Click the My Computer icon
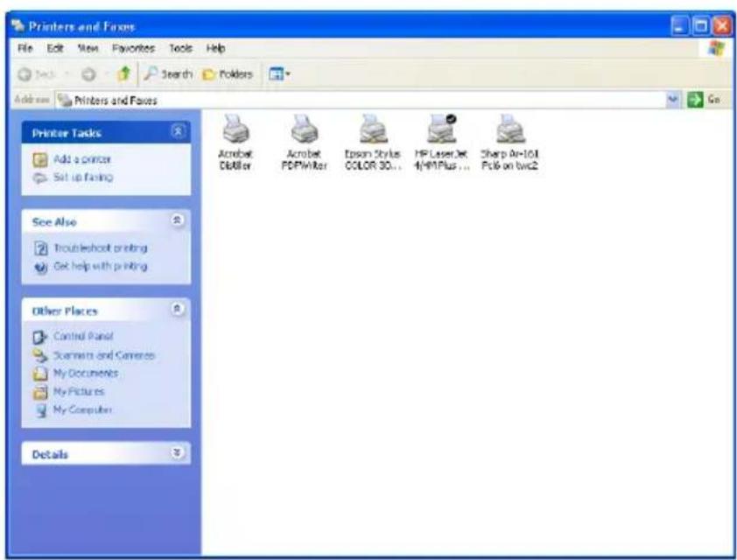This screenshot has width=737, height=560. pyautogui.click(x=41, y=410)
